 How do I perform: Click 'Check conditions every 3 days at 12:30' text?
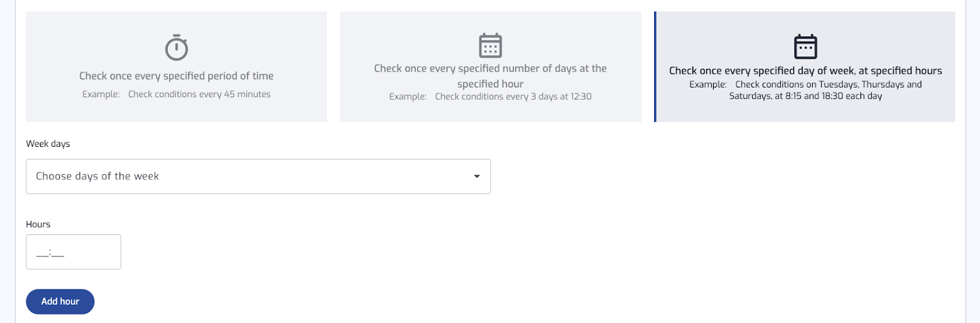[x=513, y=97]
